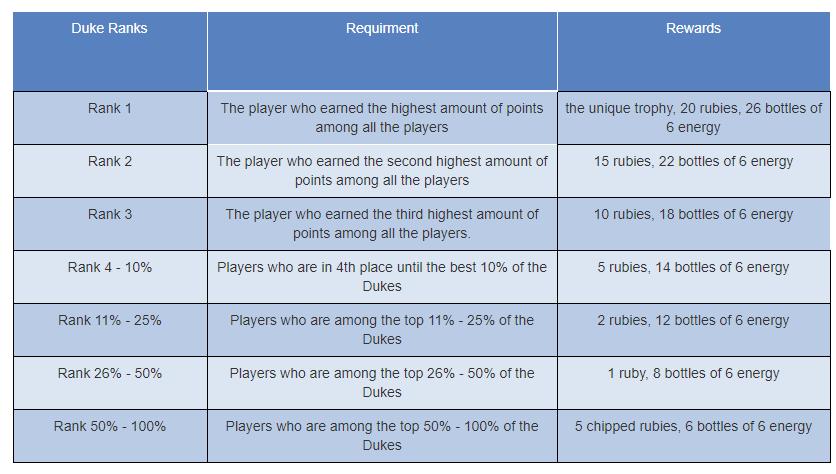Select the Rank 1 cell
This screenshot has height=474, width=836.
(110, 118)
